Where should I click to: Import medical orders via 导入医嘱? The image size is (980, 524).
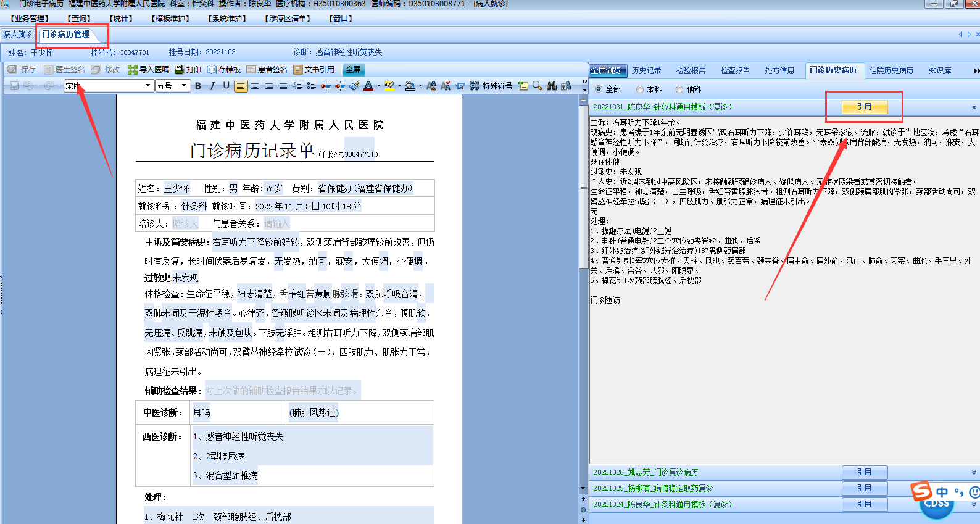(148, 70)
